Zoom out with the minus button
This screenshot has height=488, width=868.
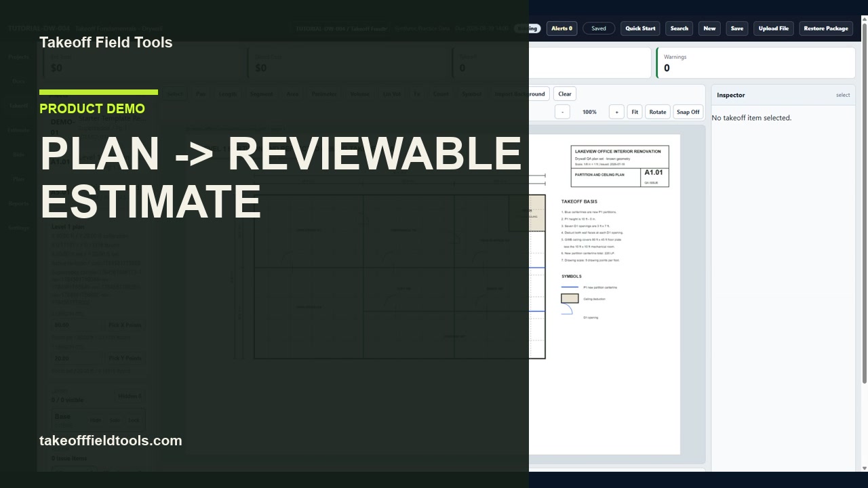coord(562,112)
